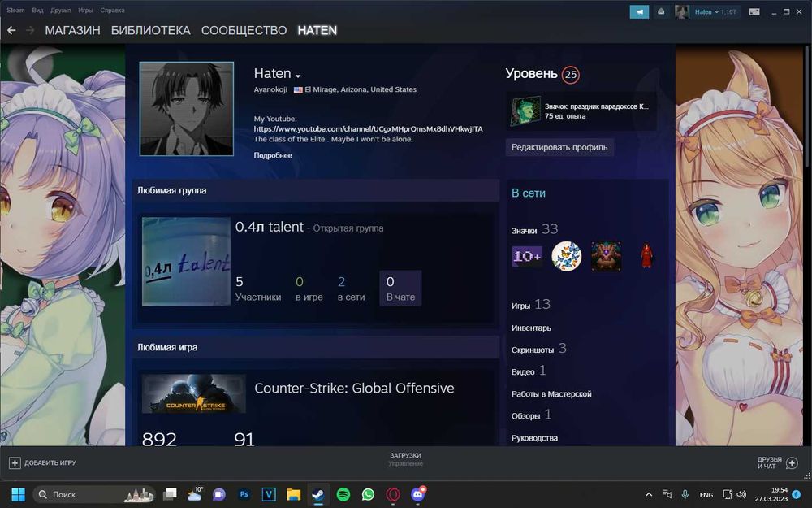Image resolution: width=812 pixels, height=508 pixels.
Task: Open the Windows Start menu
Action: [x=18, y=494]
